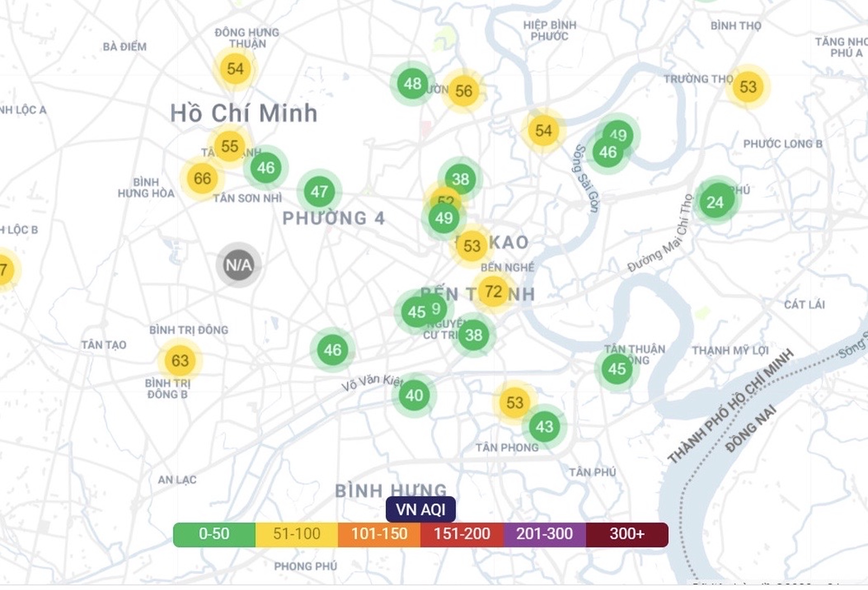Viewport: 868px width, 590px height.
Task: Click the red 151-200 legend segment
Action: click(462, 534)
